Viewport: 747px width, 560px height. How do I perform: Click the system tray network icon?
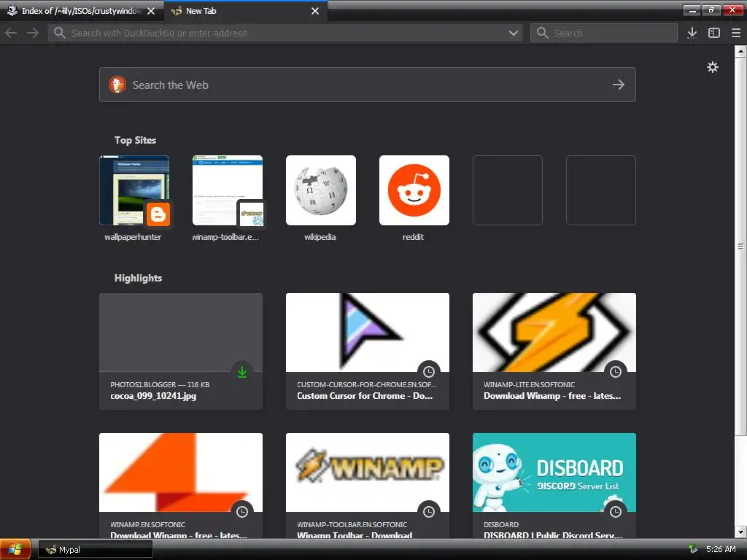(693, 549)
